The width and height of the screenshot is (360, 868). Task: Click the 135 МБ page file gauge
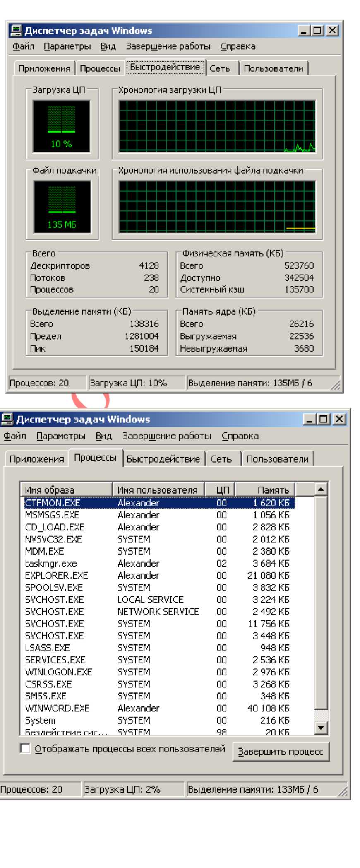click(x=61, y=206)
